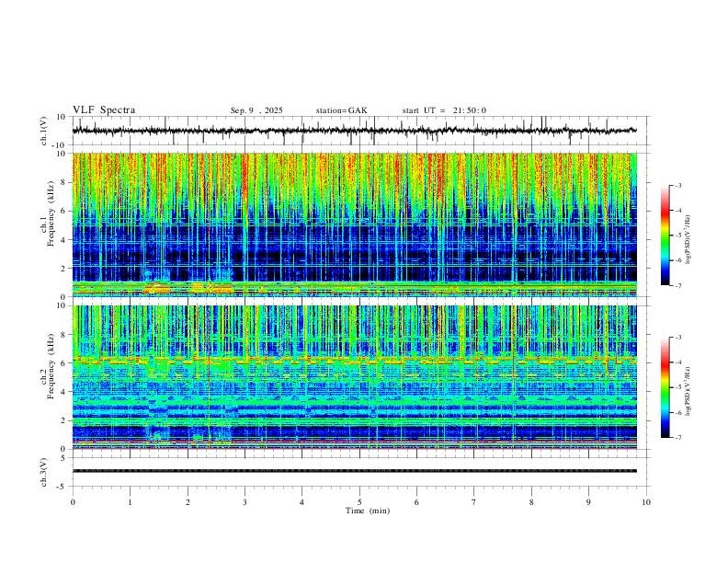Viewport: 728px width, 563px height.
Task: Click the "6" kHz tick of ch.2 spectrogram
Action: 64,363
